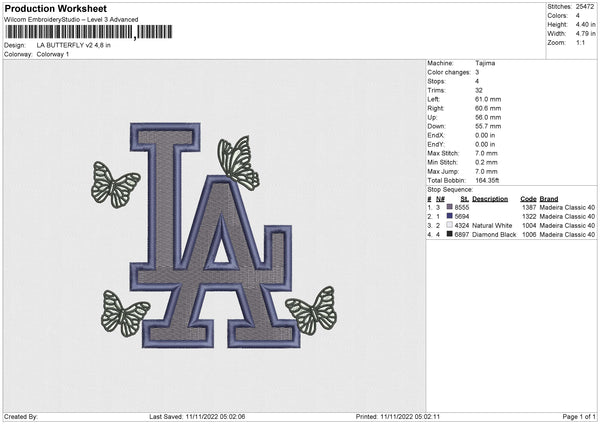Click the 'Stops:' label
The height and width of the screenshot is (424, 600).
point(436,81)
